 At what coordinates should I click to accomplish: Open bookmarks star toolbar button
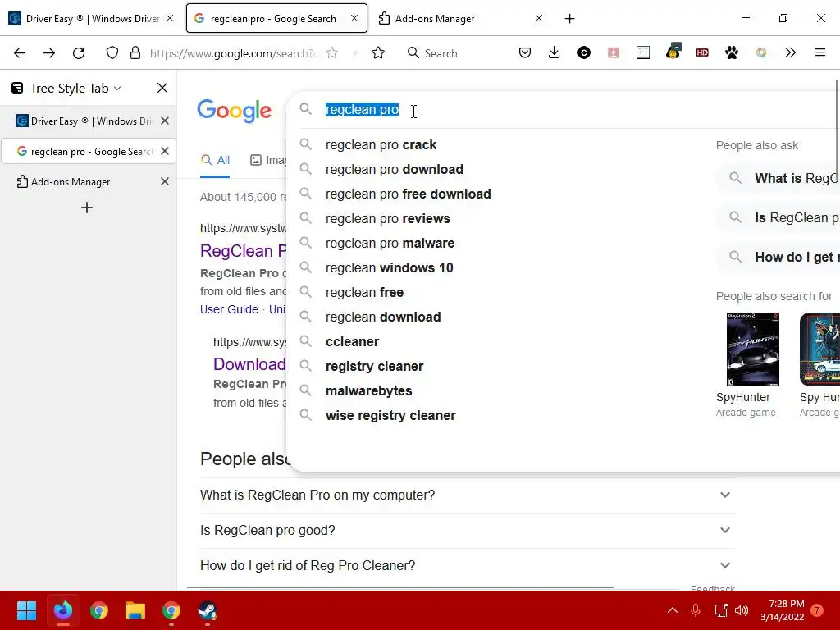pyautogui.click(x=378, y=53)
